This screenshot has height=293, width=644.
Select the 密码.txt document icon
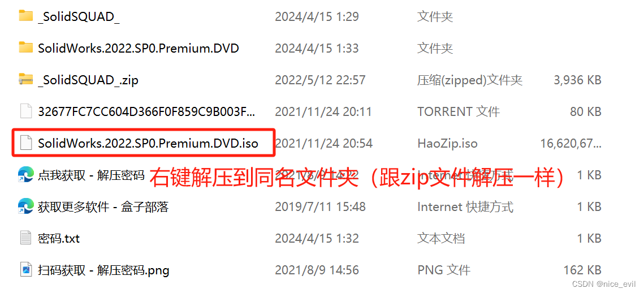(26, 238)
